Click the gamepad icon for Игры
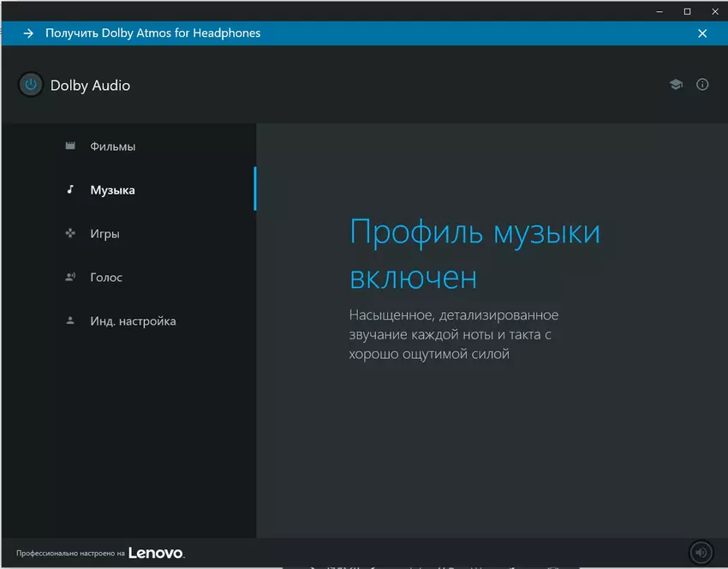This screenshot has height=569, width=728. tap(70, 233)
